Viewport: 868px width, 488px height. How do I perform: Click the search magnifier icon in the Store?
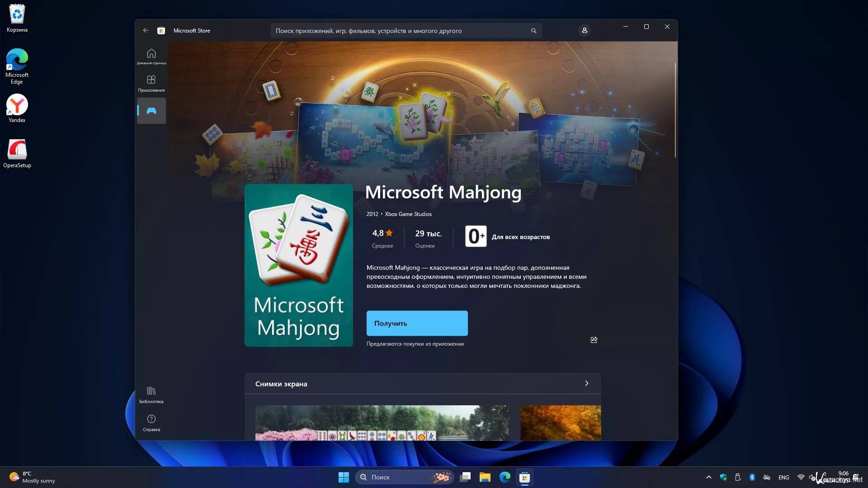point(533,31)
